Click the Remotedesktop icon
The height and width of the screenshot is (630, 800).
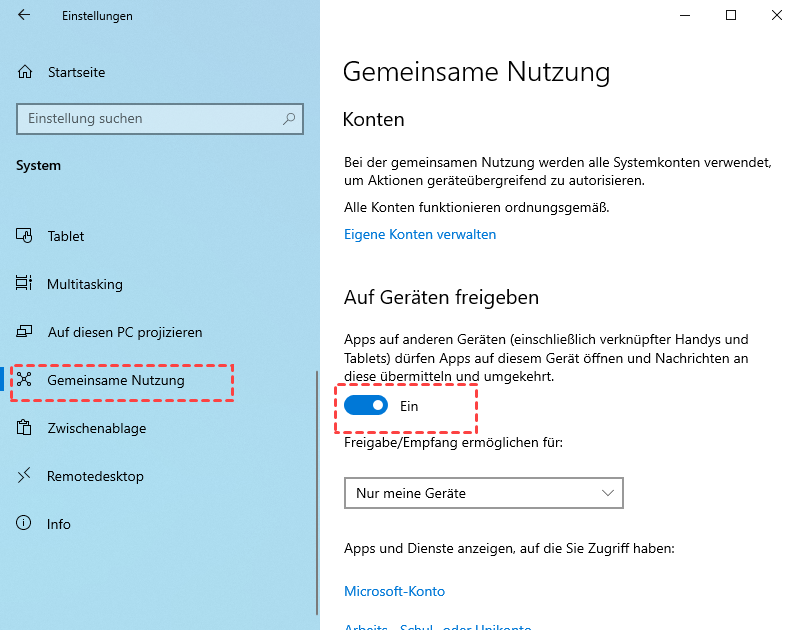click(25, 476)
